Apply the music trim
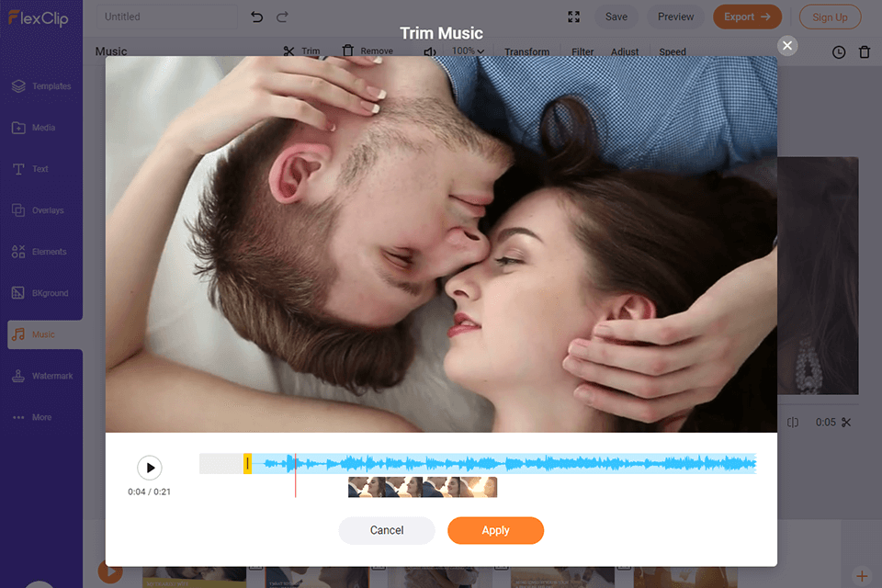Screen dimensions: 882x588 point(495,531)
